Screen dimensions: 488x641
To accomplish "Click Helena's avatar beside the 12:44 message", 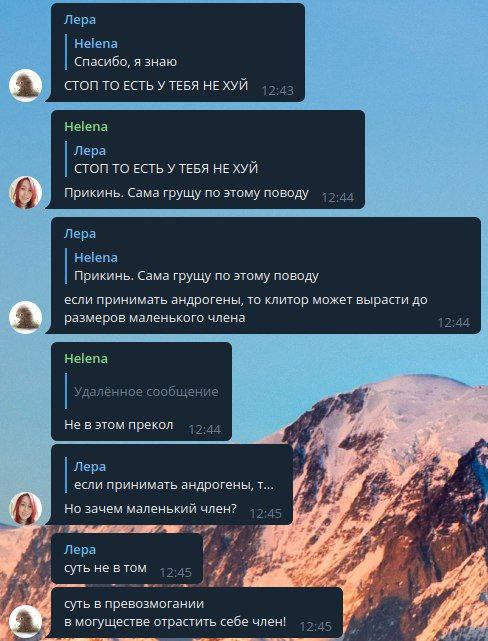I will coord(25,193).
